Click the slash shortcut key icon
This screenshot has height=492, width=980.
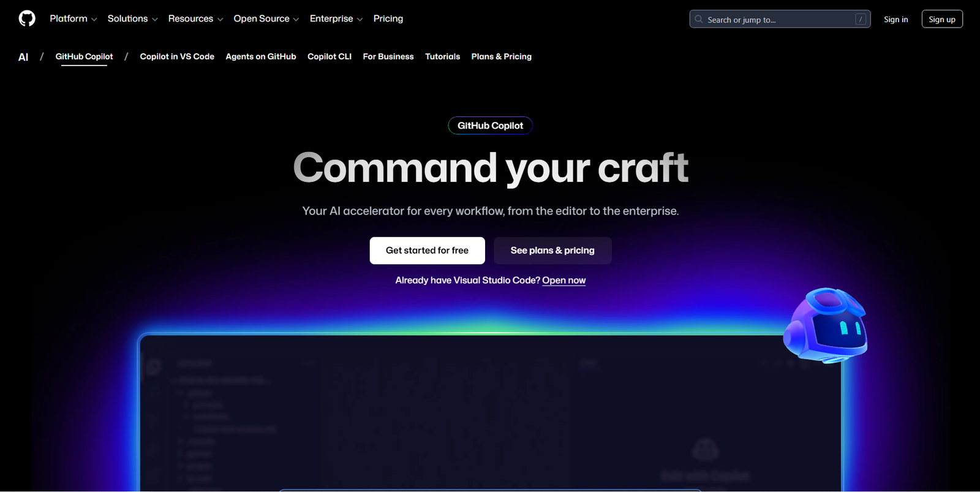point(861,20)
